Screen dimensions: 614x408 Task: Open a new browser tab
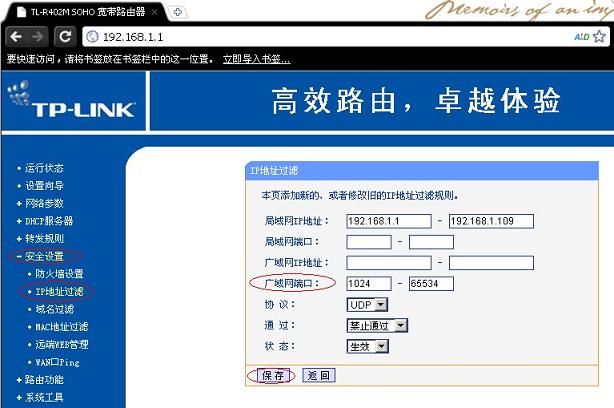[x=178, y=11]
